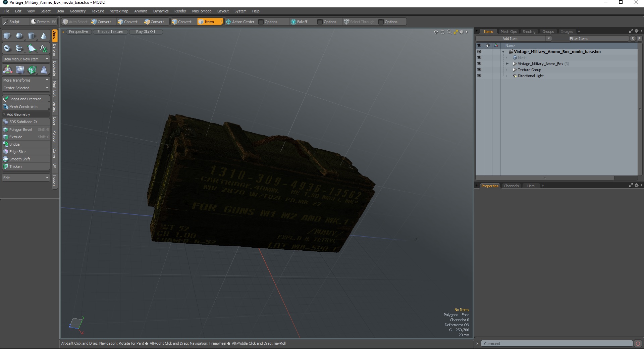Click the Edge Slice button
The width and height of the screenshot is (644, 349).
click(26, 152)
